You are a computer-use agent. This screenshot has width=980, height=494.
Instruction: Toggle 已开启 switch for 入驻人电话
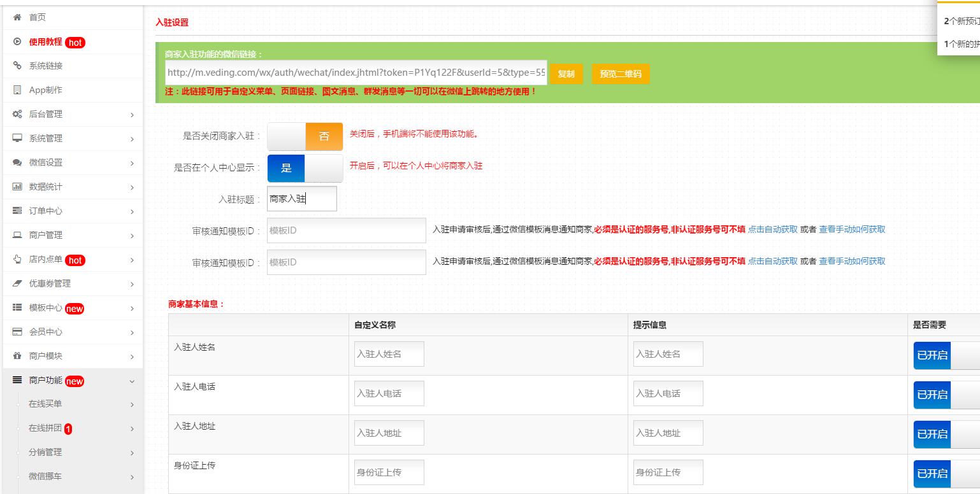pyautogui.click(x=946, y=395)
